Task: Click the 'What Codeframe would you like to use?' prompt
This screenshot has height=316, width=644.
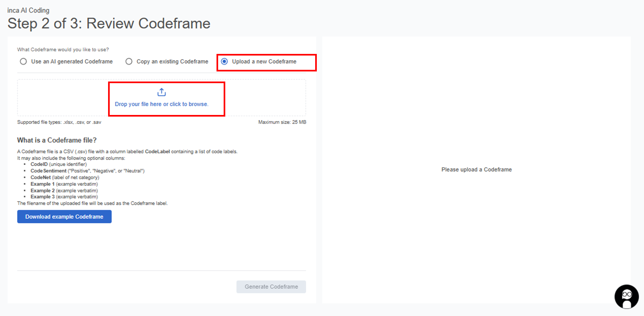Action: click(63, 49)
